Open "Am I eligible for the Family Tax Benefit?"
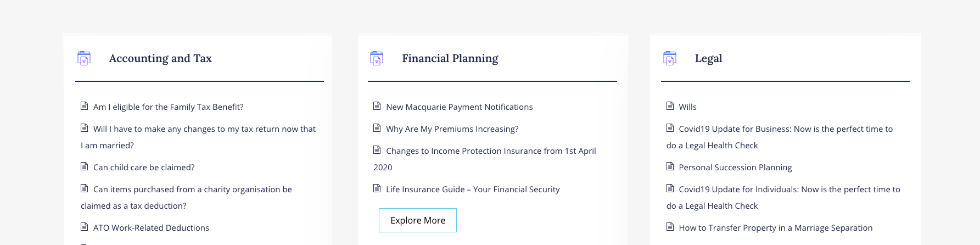 [168, 107]
